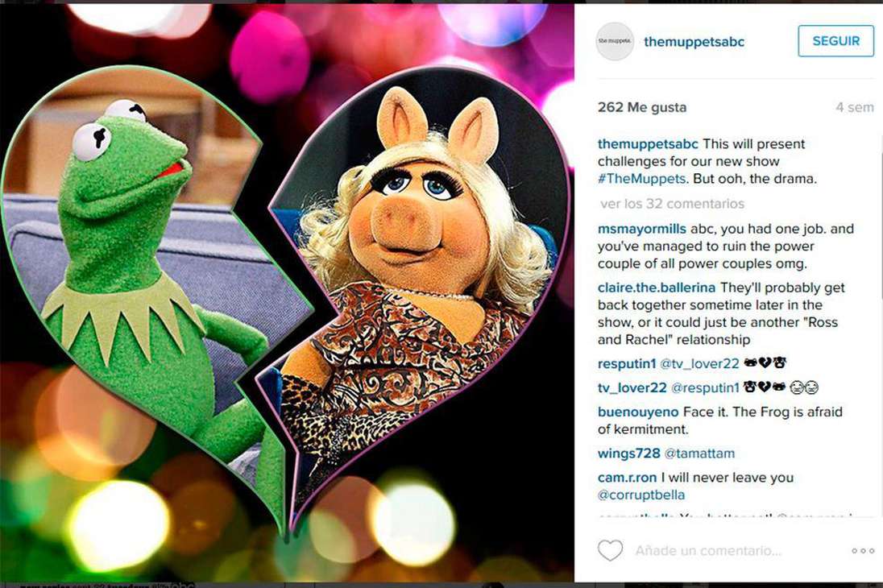Viewport: 883px width, 588px height.
Task: Open claire.the.ballerina profile
Action: coord(657,288)
